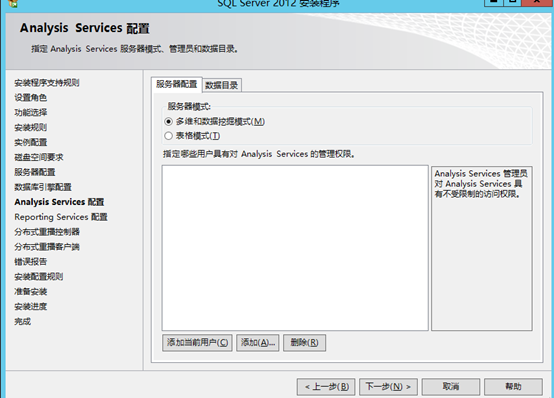The height and width of the screenshot is (398, 554).
Task: Select 错误报告 step in sidebar
Action: [30, 262]
